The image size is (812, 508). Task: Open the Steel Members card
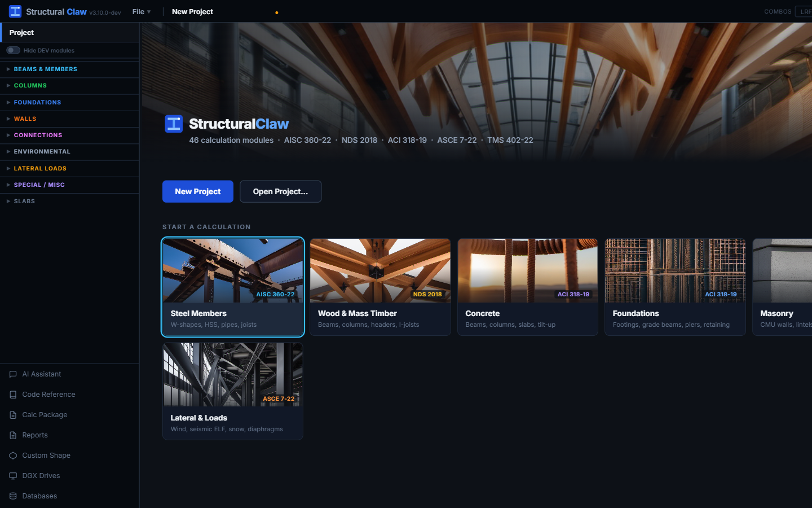pyautogui.click(x=233, y=287)
